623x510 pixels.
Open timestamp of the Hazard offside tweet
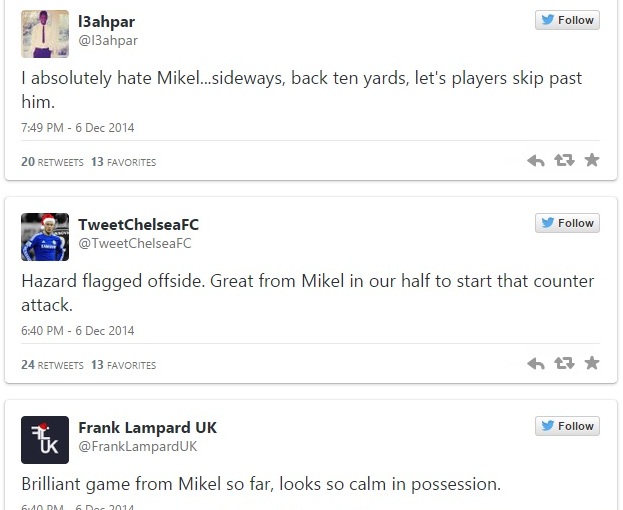(77, 331)
